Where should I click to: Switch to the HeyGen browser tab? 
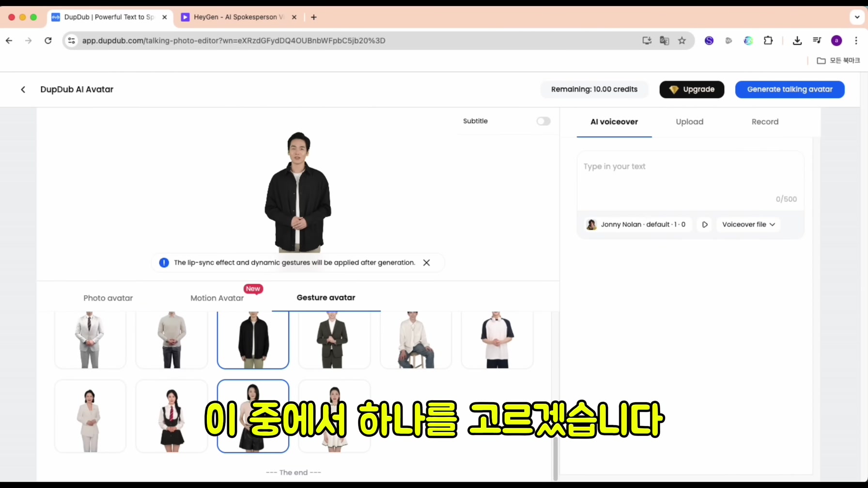238,17
